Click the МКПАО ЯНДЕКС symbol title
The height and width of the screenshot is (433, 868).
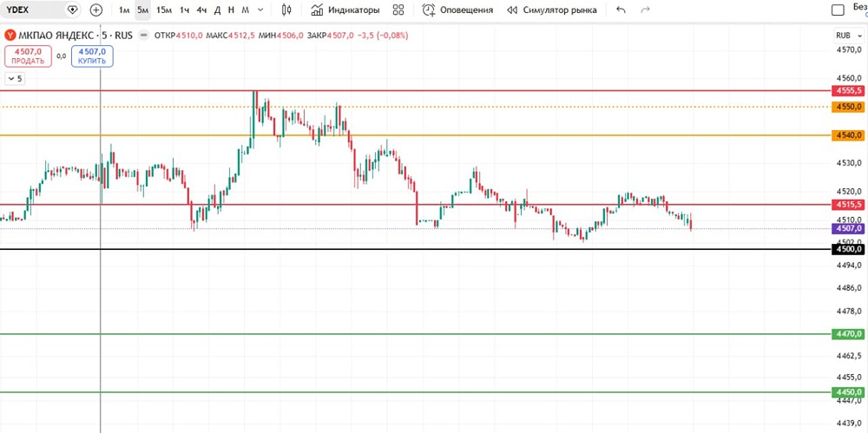56,36
